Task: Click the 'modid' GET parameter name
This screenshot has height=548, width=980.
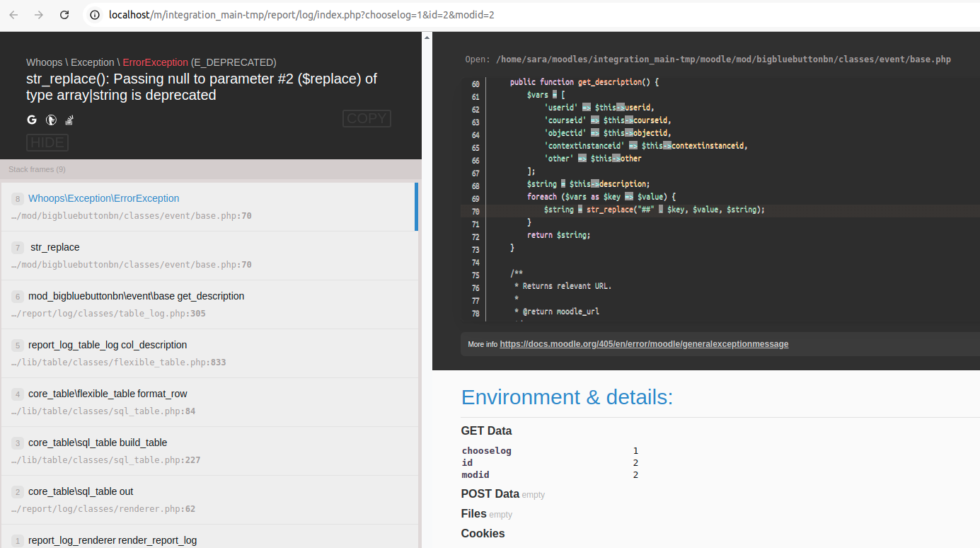Action: click(x=475, y=475)
